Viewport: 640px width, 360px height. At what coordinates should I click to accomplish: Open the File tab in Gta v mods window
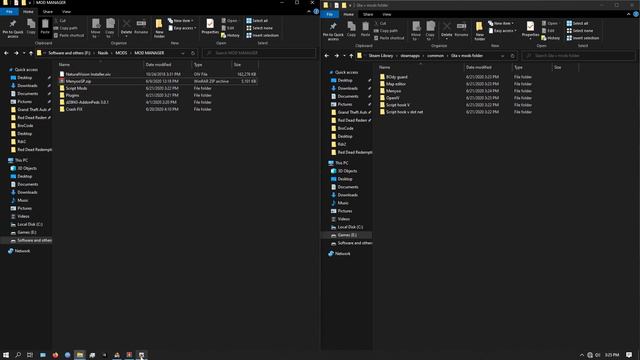330,14
